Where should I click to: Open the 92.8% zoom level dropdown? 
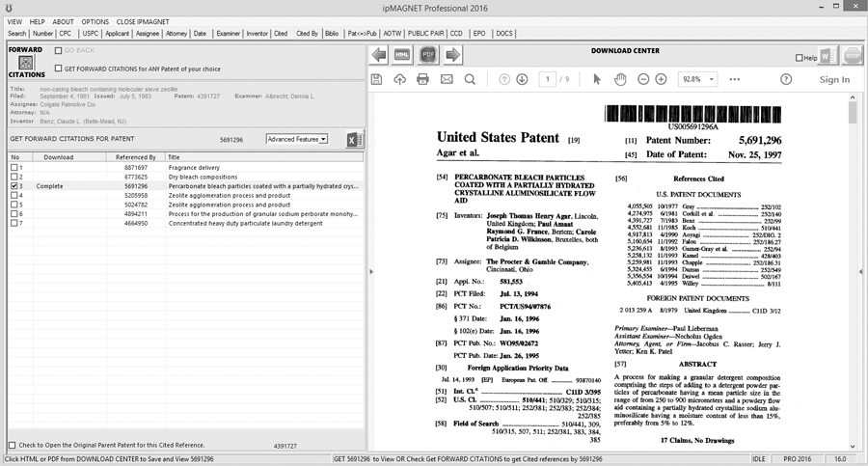pos(698,79)
